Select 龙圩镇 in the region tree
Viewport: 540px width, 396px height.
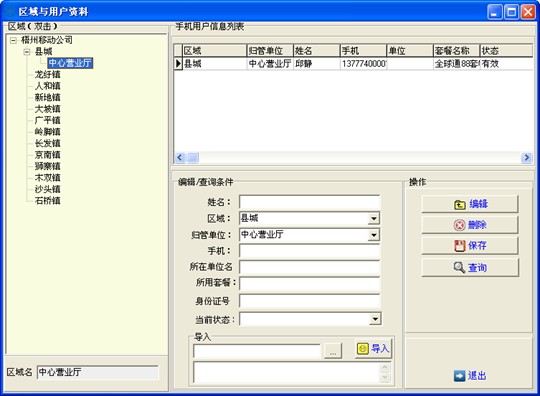[48, 74]
